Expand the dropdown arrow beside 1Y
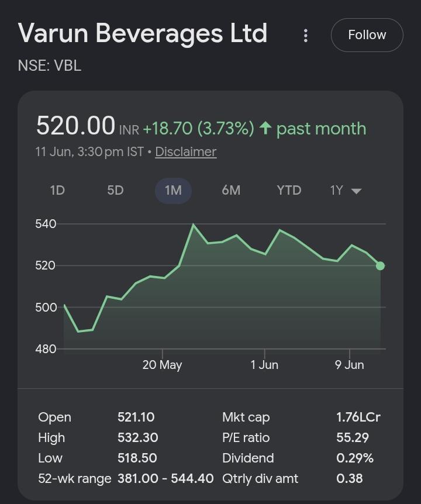This screenshot has height=504, width=421. coord(357,191)
